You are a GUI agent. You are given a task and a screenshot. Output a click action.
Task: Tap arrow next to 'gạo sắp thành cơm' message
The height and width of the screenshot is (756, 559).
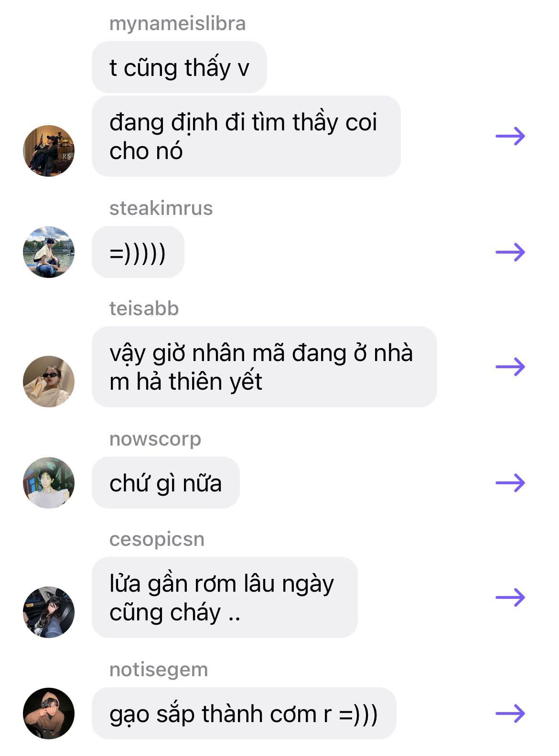pos(510,713)
